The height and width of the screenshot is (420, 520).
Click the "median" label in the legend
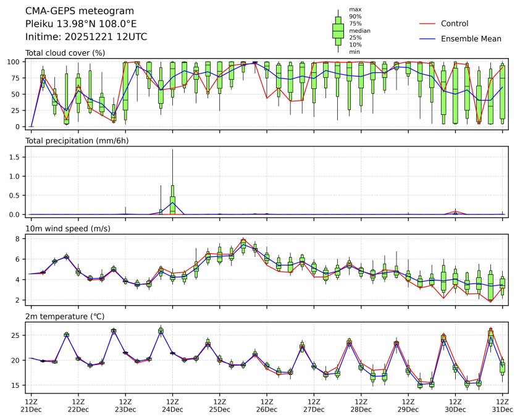click(x=359, y=30)
